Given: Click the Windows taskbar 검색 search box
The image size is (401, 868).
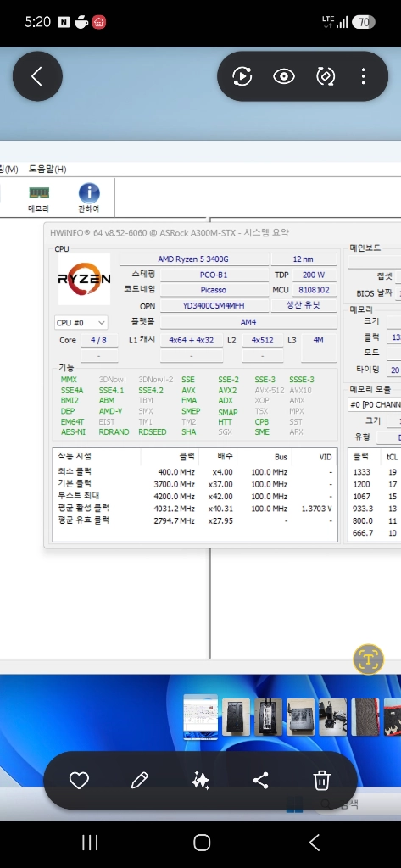Looking at the screenshot, I should [359, 804].
